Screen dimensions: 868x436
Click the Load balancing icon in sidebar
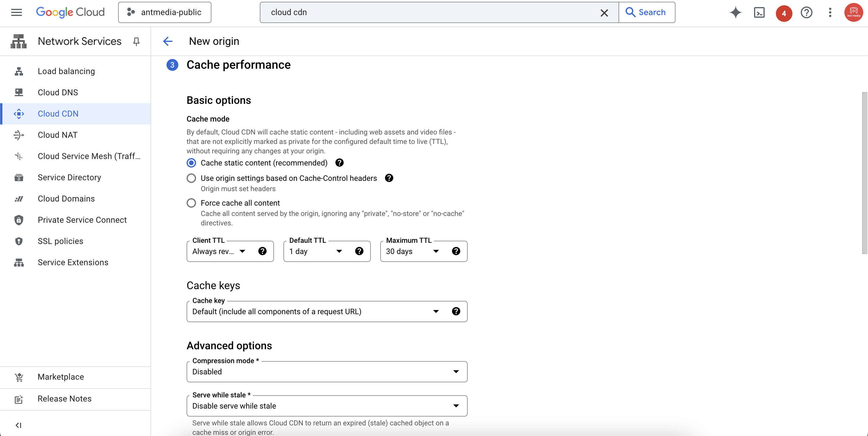tap(19, 71)
